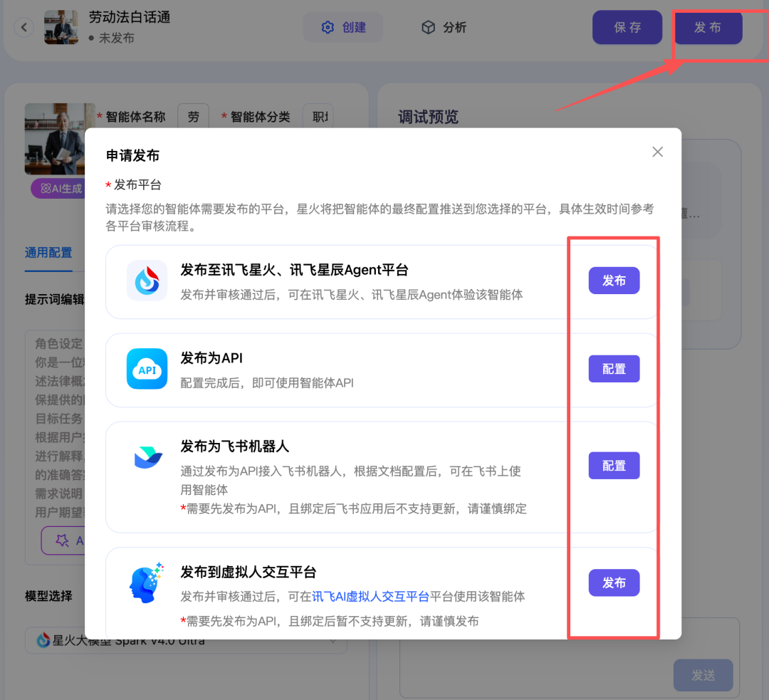The width and height of the screenshot is (769, 700).
Task: Select the 通用配置 tab
Action: click(48, 253)
